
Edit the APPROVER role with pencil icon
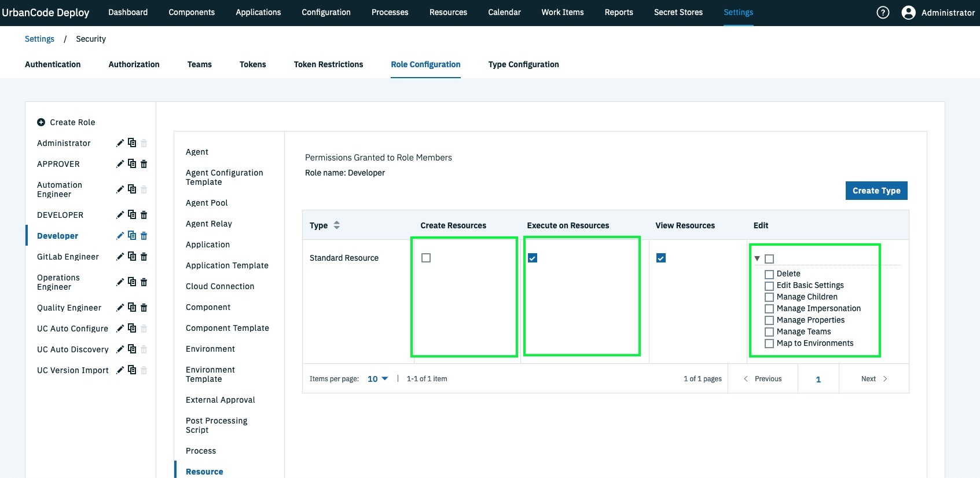click(120, 164)
